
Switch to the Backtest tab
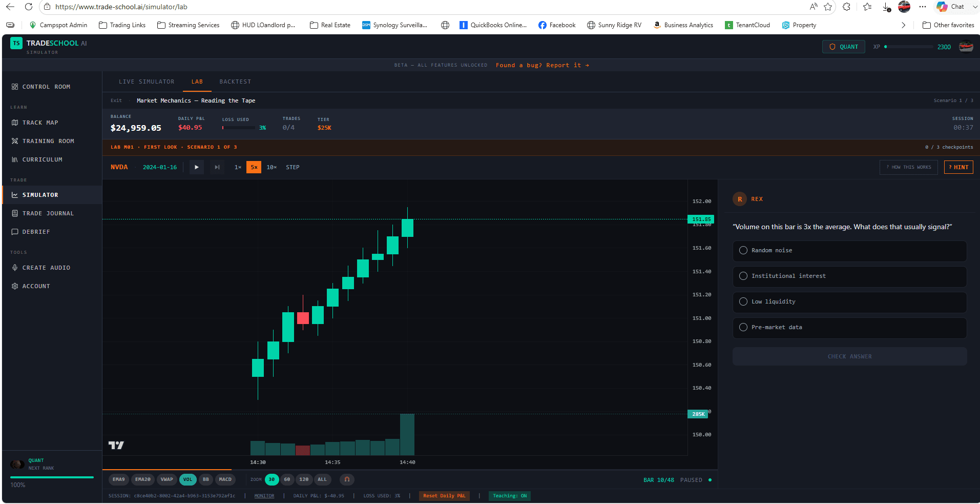(235, 82)
